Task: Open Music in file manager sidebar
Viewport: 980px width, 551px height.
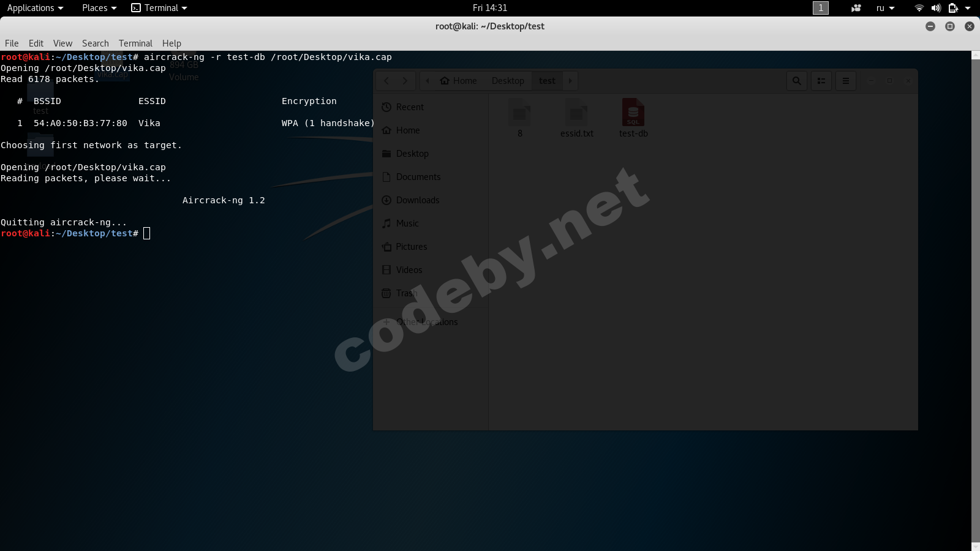Action: coord(431,223)
